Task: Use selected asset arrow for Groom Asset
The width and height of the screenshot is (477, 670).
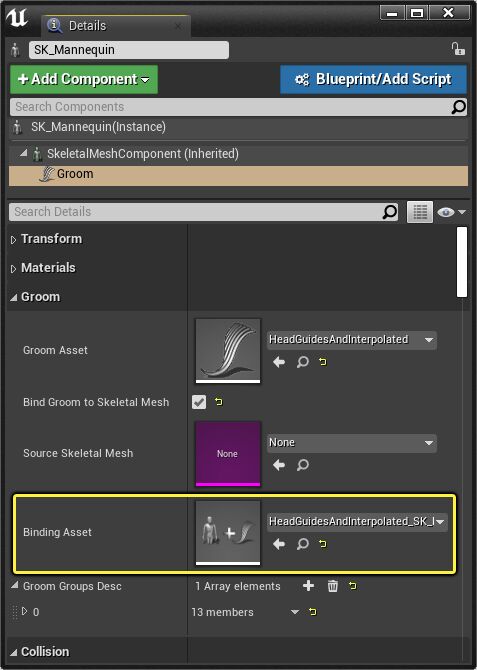Action: [x=279, y=362]
